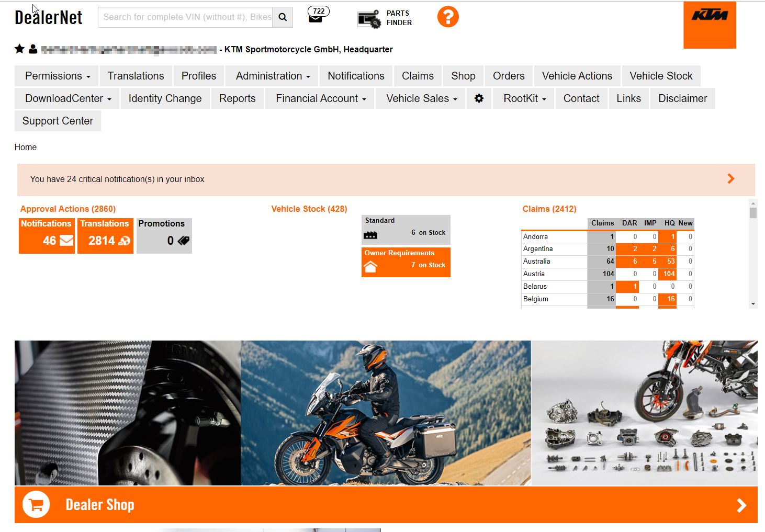Select the Austria row in Claims table
Screen dimensions: 765x532
pos(607,274)
